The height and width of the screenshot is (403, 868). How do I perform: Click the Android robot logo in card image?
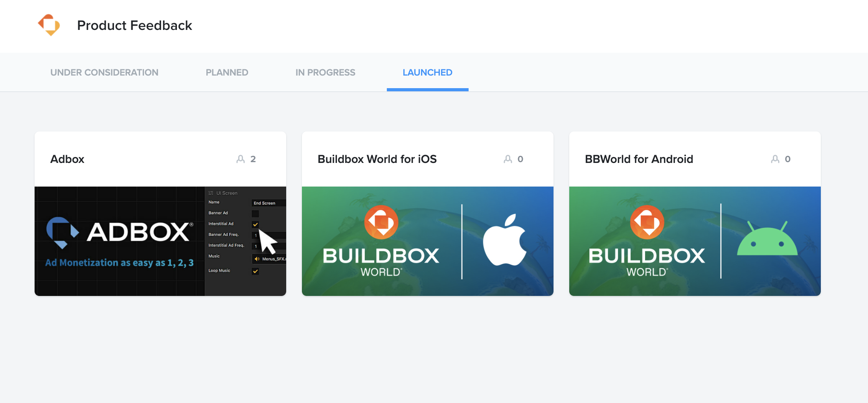pos(767,239)
